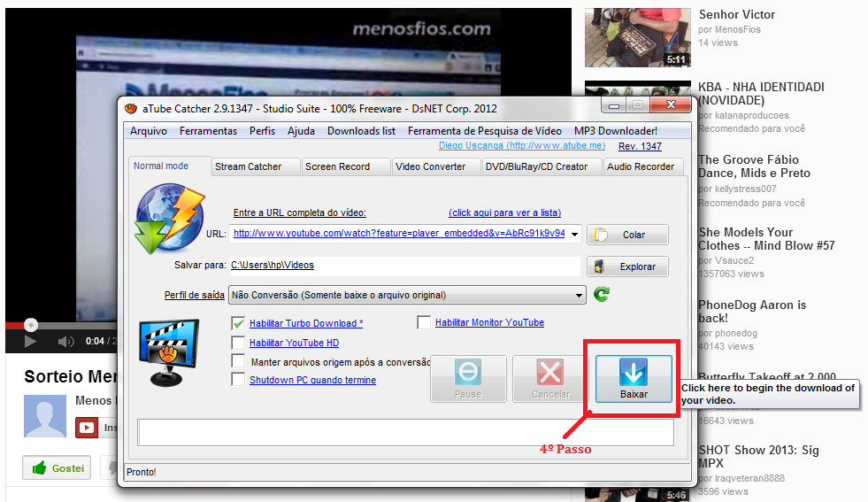Open Ferramenta de Pesquisa de Vídeo menu
The height and width of the screenshot is (502, 868).
coord(485,131)
